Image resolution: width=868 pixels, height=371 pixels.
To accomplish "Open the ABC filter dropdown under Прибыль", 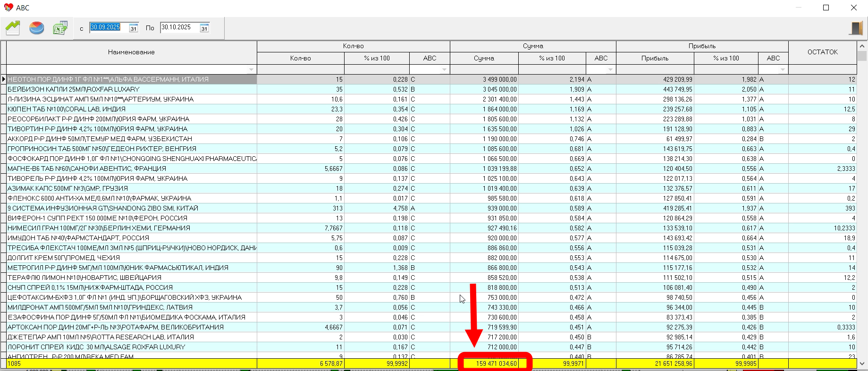I will pyautogui.click(x=783, y=70).
